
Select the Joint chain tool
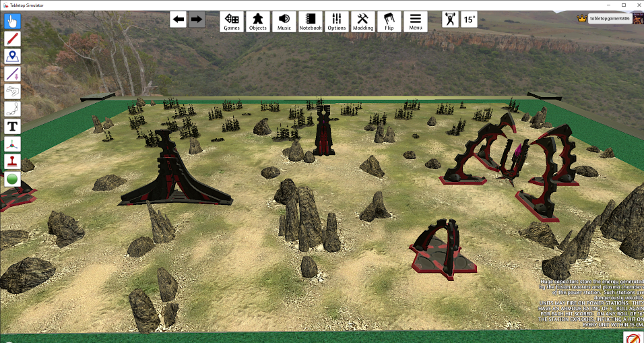pos(12,109)
